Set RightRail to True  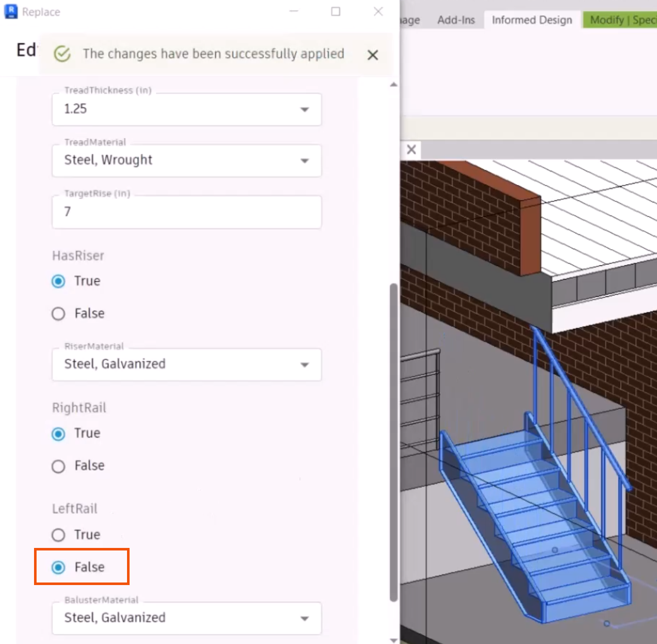point(58,434)
